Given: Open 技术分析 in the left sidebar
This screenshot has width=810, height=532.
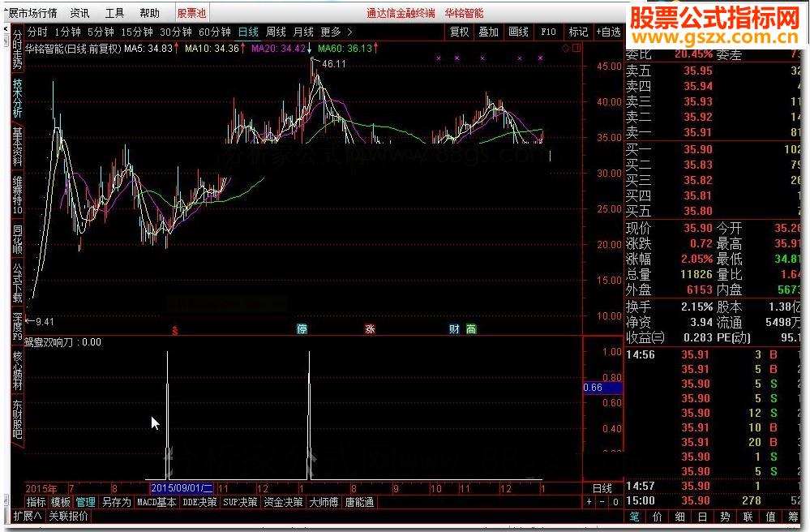Looking at the screenshot, I should point(17,97).
